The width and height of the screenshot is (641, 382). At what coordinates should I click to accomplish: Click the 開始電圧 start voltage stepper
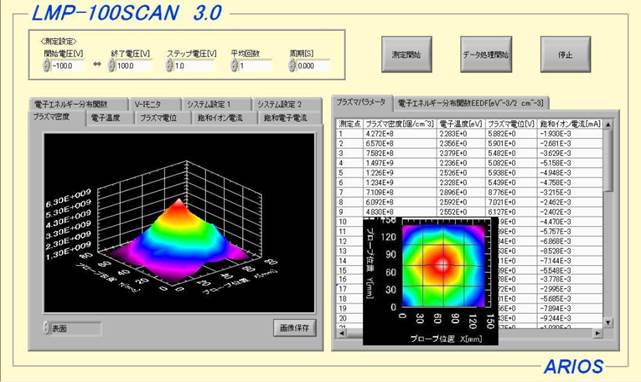pyautogui.click(x=47, y=65)
